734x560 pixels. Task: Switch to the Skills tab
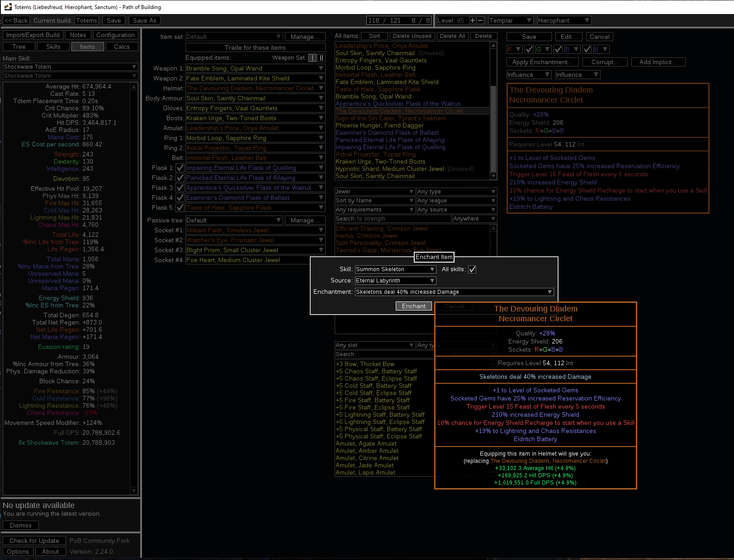click(x=53, y=47)
